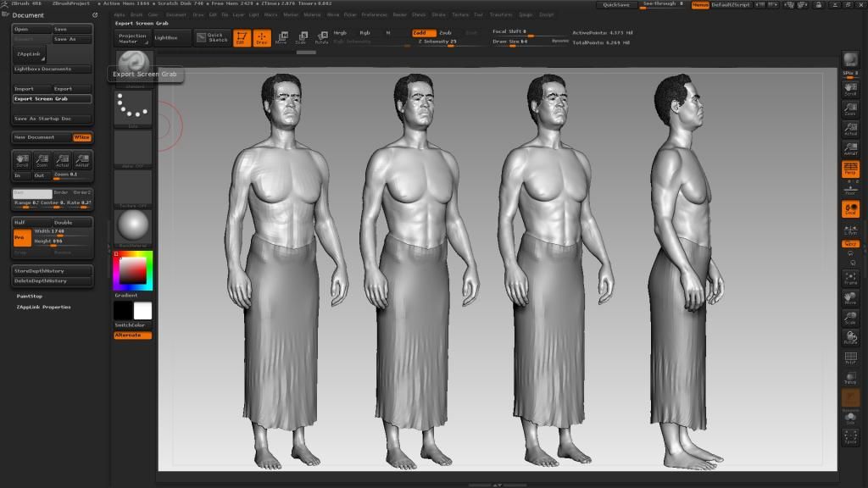Toggle PolyF polyframe icon in right shelf

(850, 358)
